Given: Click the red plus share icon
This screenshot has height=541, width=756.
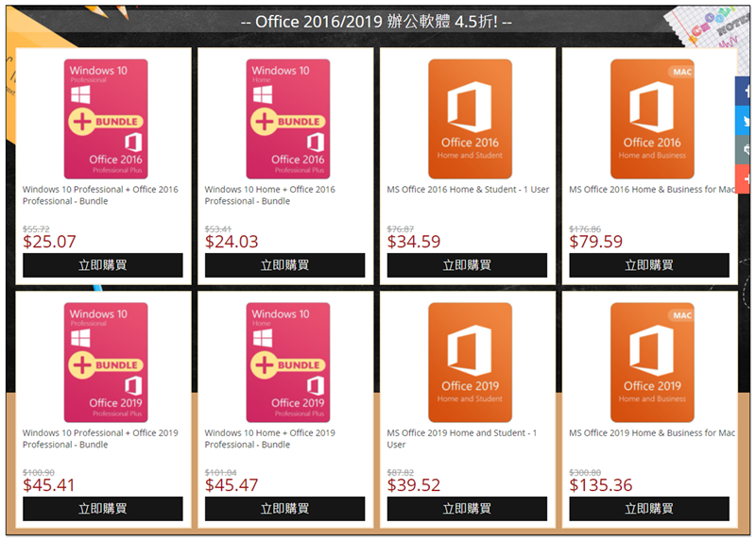Looking at the screenshot, I should 743,179.
